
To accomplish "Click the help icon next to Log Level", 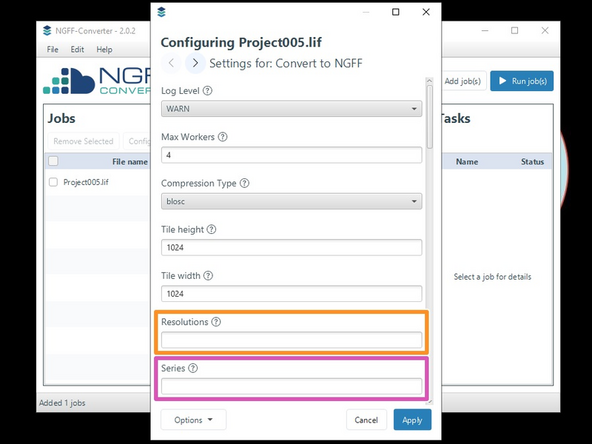I will pos(207,91).
